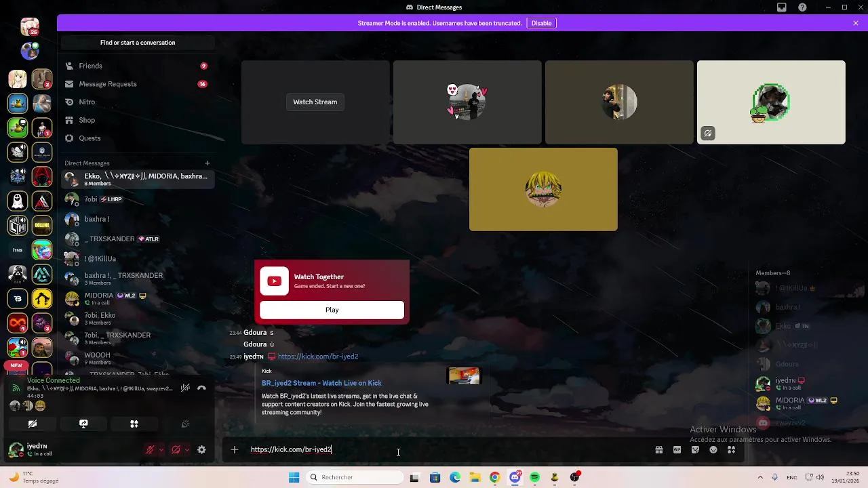Select the white call tile with green-ringed avatar
Screen dimensions: 868x488
click(771, 102)
